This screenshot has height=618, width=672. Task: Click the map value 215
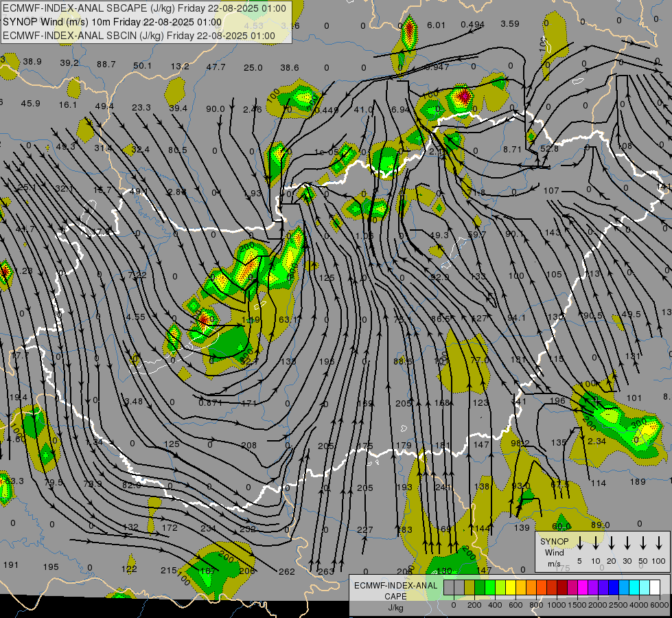[x=169, y=571]
